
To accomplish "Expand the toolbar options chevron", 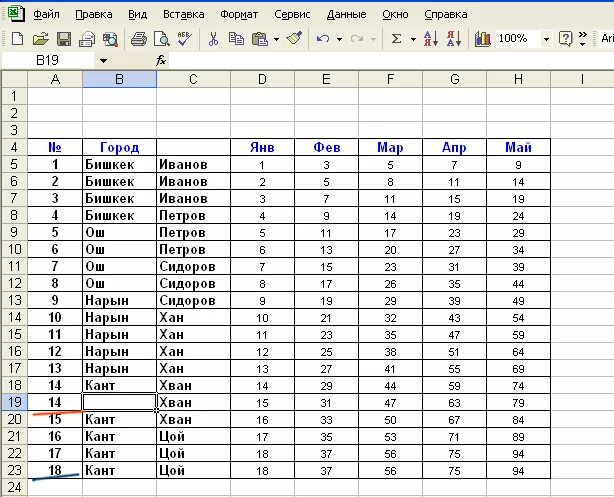I will click(583, 39).
